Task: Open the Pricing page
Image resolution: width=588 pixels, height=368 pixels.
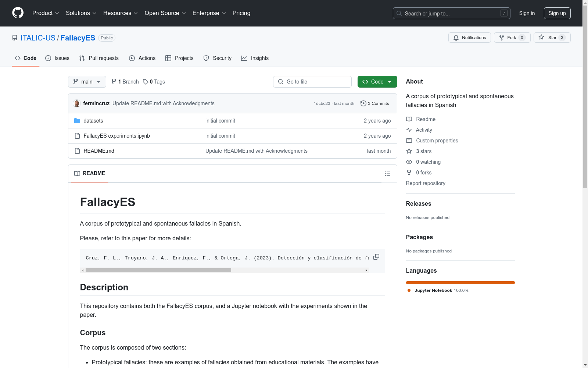Action: (241, 13)
